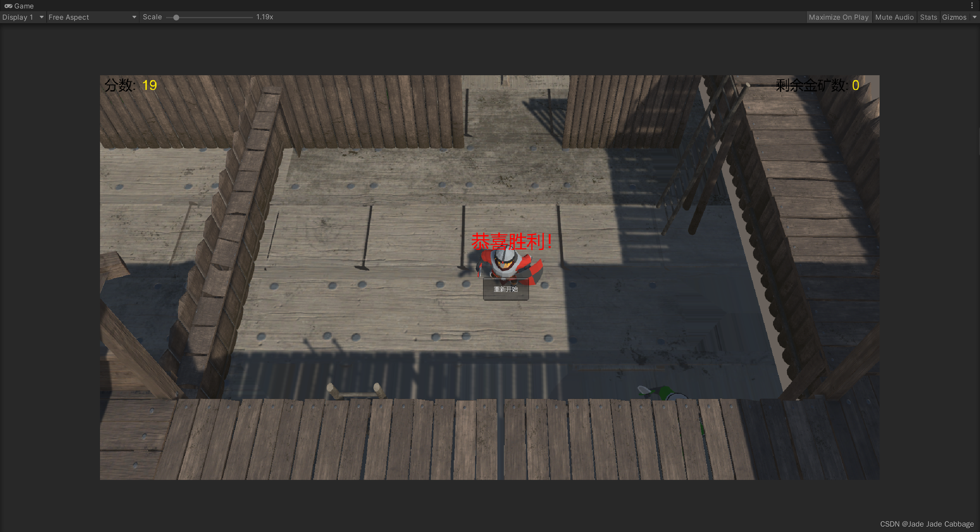Click the red 恭喜胜利! victory text
The height and width of the screenshot is (532, 980).
pyautogui.click(x=511, y=242)
